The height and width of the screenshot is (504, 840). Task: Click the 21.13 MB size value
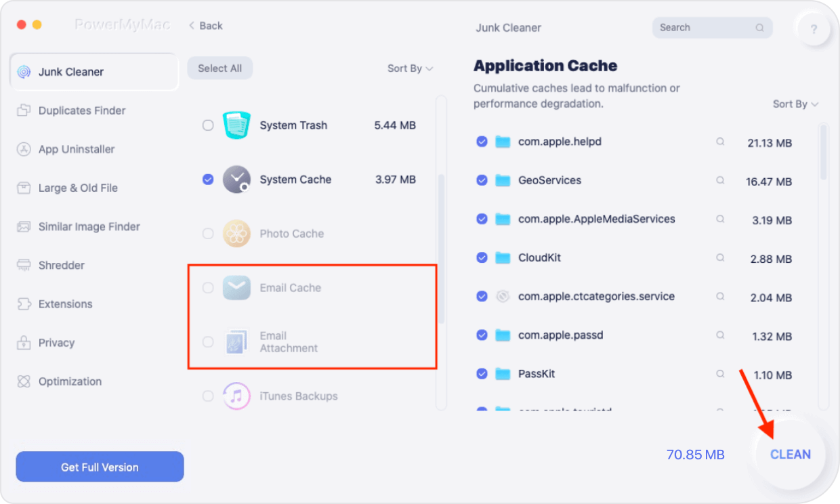[x=770, y=143]
